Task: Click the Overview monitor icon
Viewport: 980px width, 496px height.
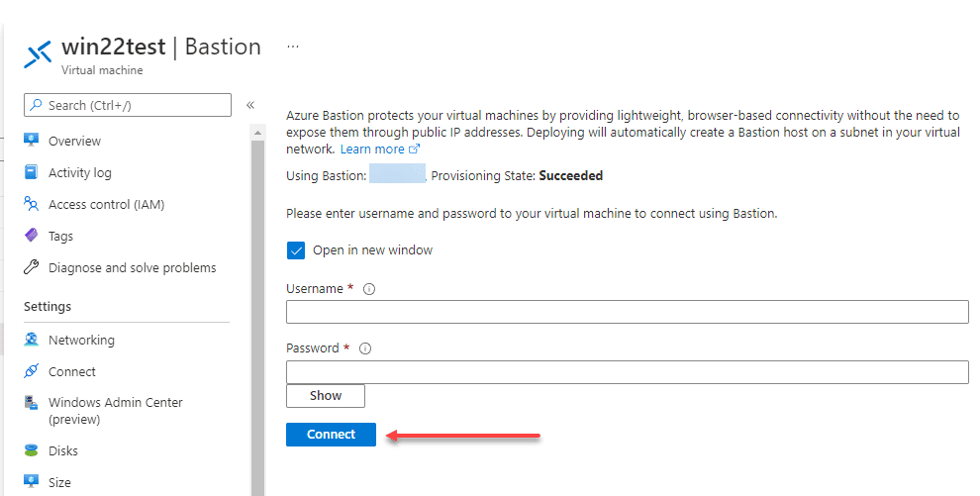Action: 31,141
